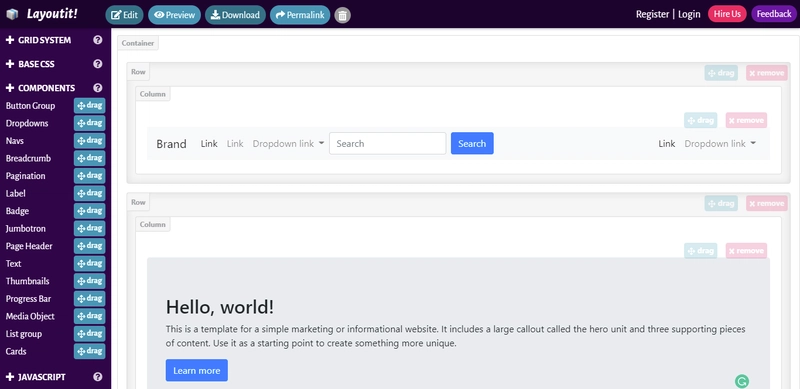Open the left Dropdown link menu
Screen dimensions: 800x389
coord(288,143)
